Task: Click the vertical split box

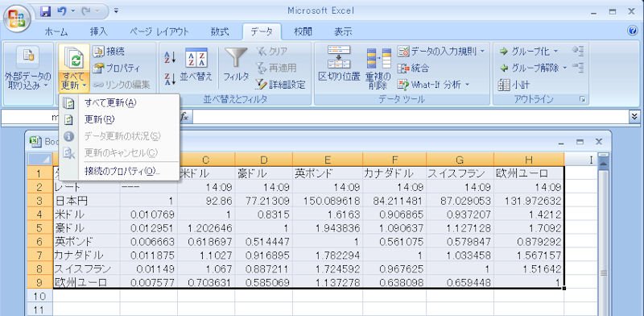Action: click(603, 156)
